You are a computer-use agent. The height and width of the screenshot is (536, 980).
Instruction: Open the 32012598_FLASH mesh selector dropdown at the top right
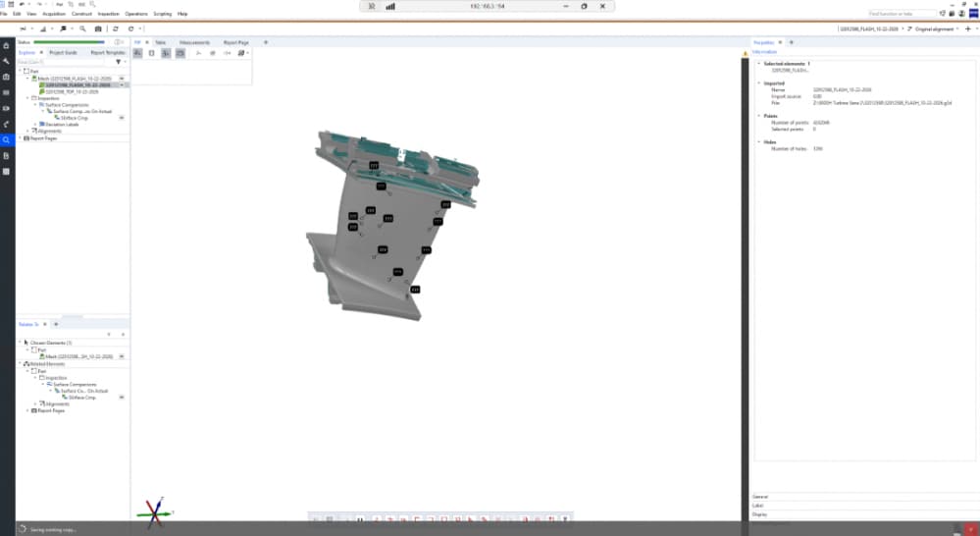(x=903, y=28)
